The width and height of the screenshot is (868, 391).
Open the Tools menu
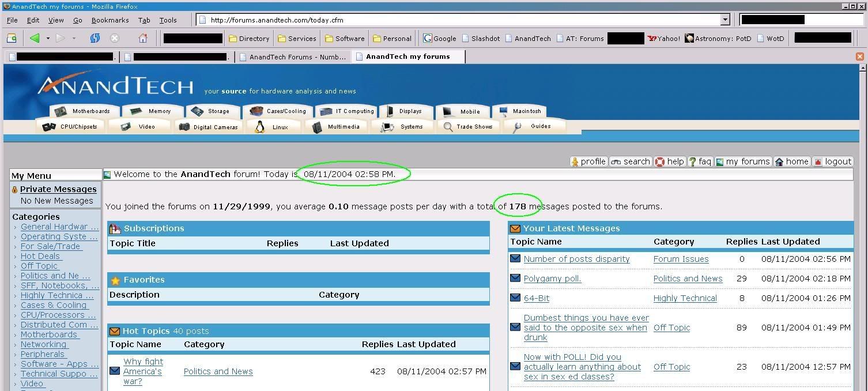click(x=168, y=20)
